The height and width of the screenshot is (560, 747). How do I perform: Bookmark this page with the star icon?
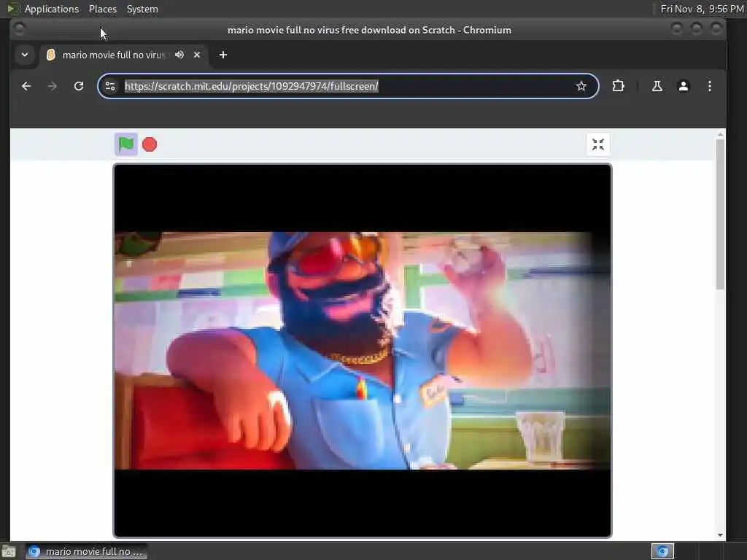(581, 86)
